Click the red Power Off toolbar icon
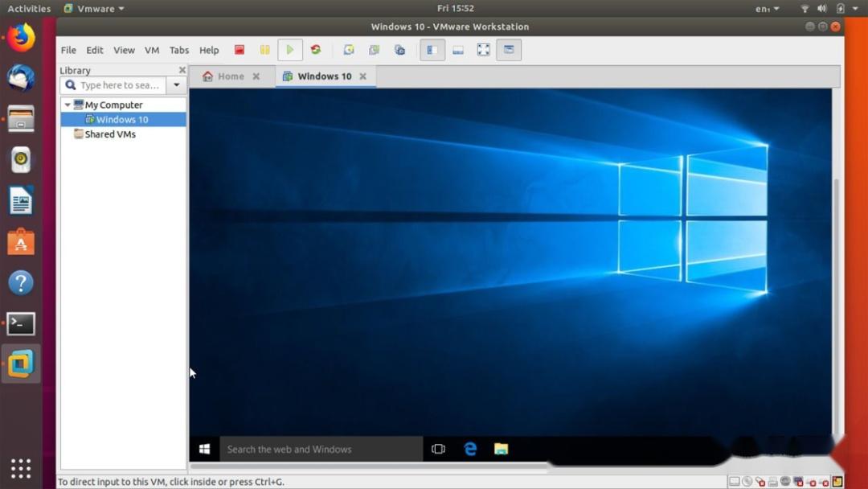Image resolution: width=868 pixels, height=489 pixels. 240,50
